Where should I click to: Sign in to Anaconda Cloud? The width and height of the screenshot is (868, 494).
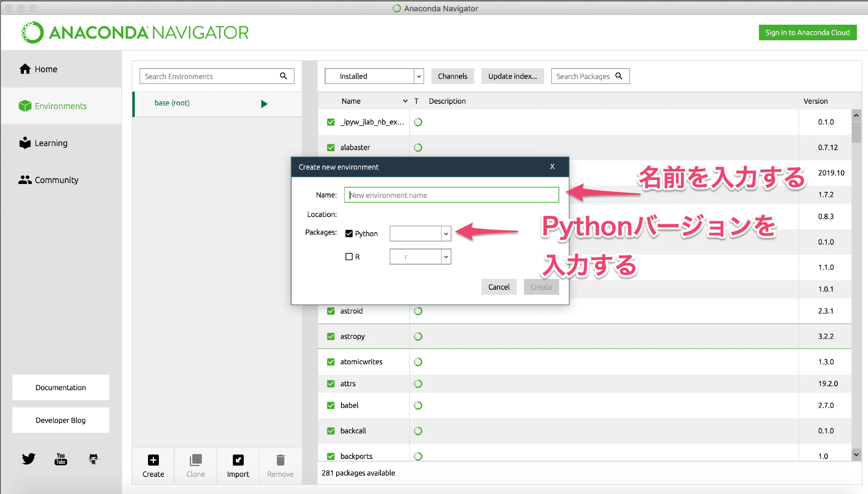[x=807, y=33]
